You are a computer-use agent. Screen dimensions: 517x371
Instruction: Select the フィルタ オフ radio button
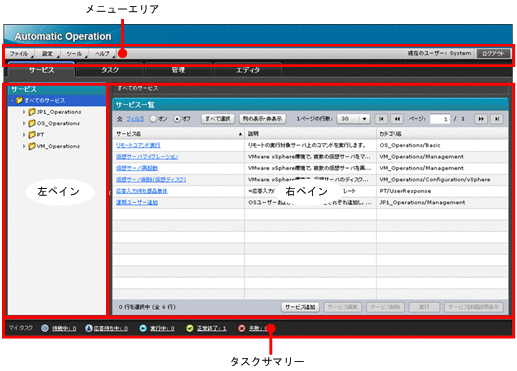177,119
